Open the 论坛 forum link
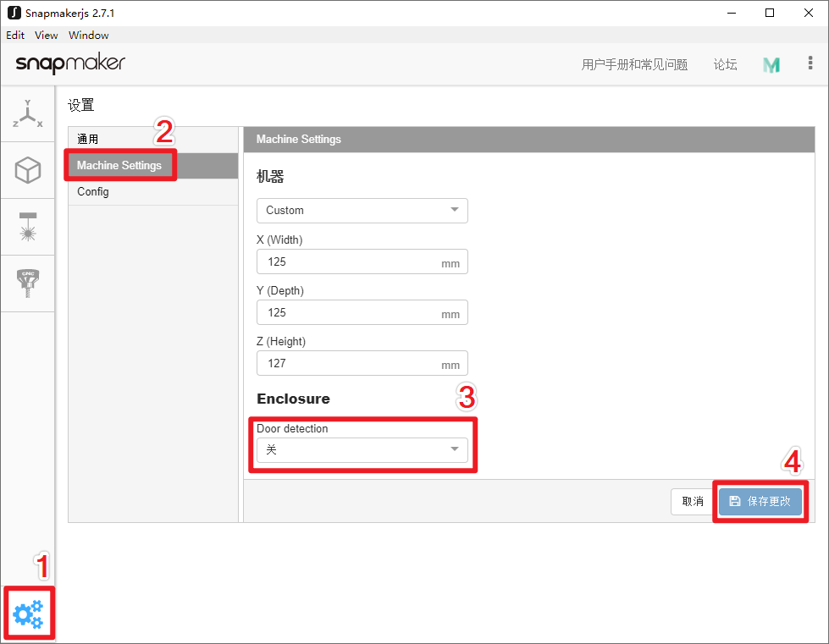The image size is (829, 644). pyautogui.click(x=726, y=64)
